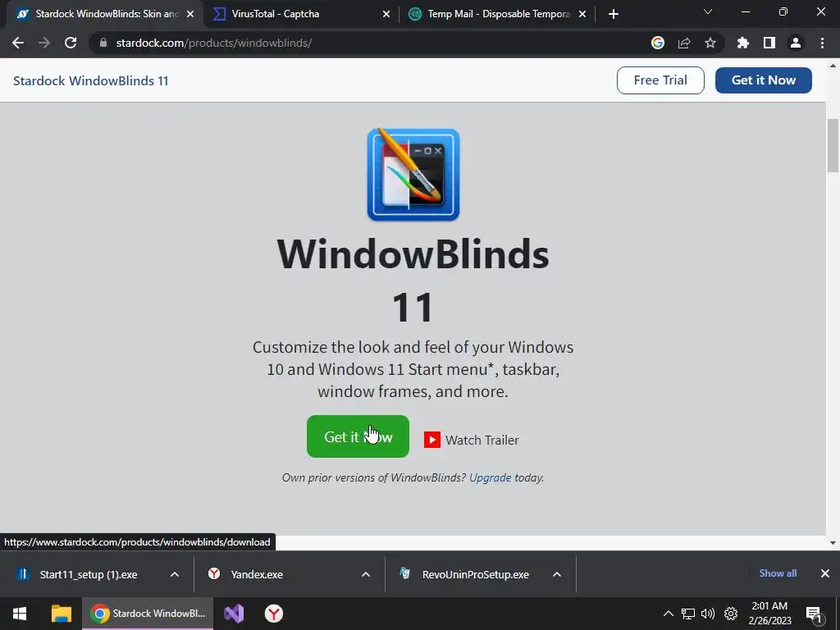Expand options for Start11_setup (1).exe download
The width and height of the screenshot is (840, 630).
175,574
